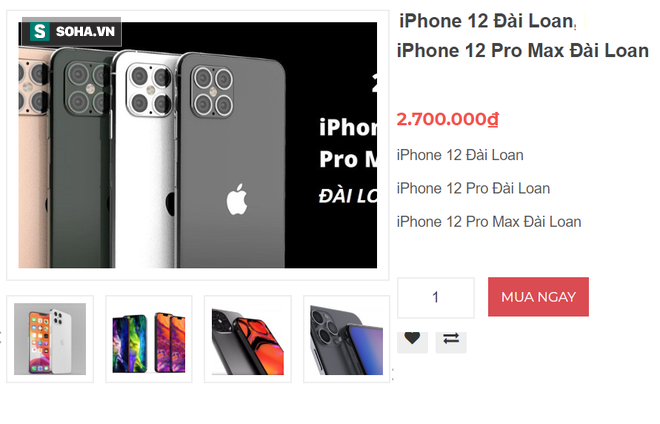Click the white iPhone camera module in image

point(149,89)
